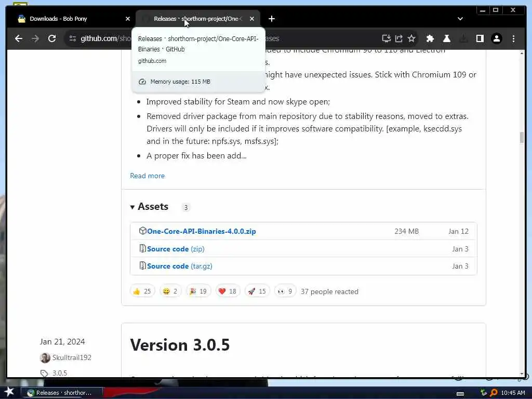The height and width of the screenshot is (399, 532).
Task: Select Releases shorthor… taskbar window button
Action: [62, 393]
